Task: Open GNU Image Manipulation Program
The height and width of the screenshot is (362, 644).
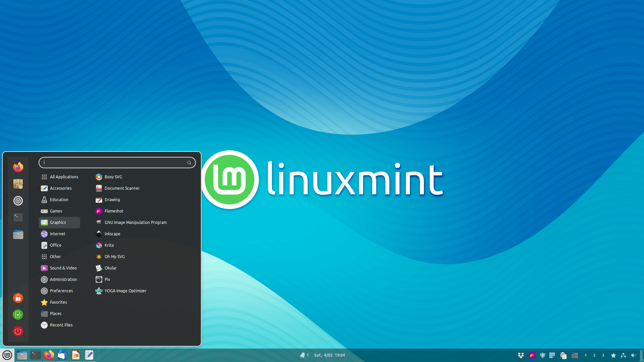Action: [x=135, y=223]
